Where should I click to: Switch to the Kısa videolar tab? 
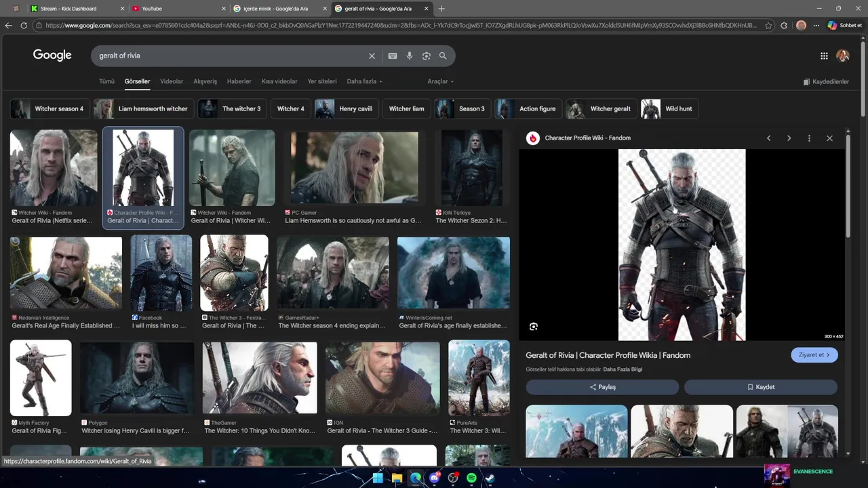279,81
